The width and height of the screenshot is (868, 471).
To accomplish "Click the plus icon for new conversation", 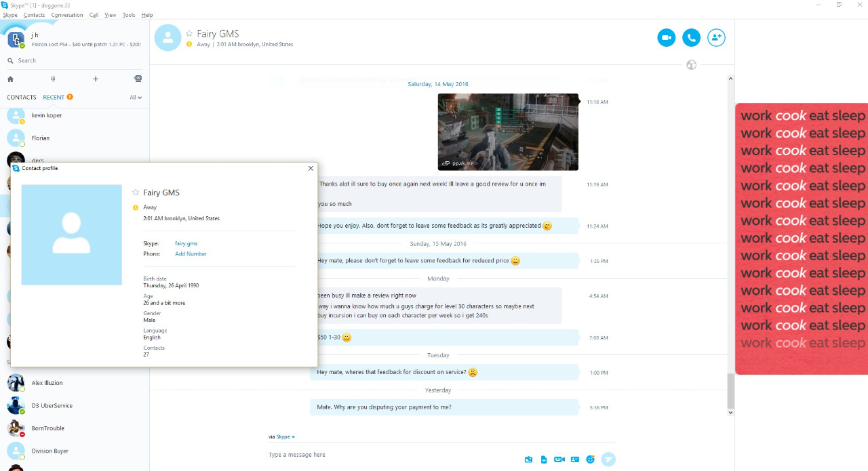I will click(x=96, y=79).
